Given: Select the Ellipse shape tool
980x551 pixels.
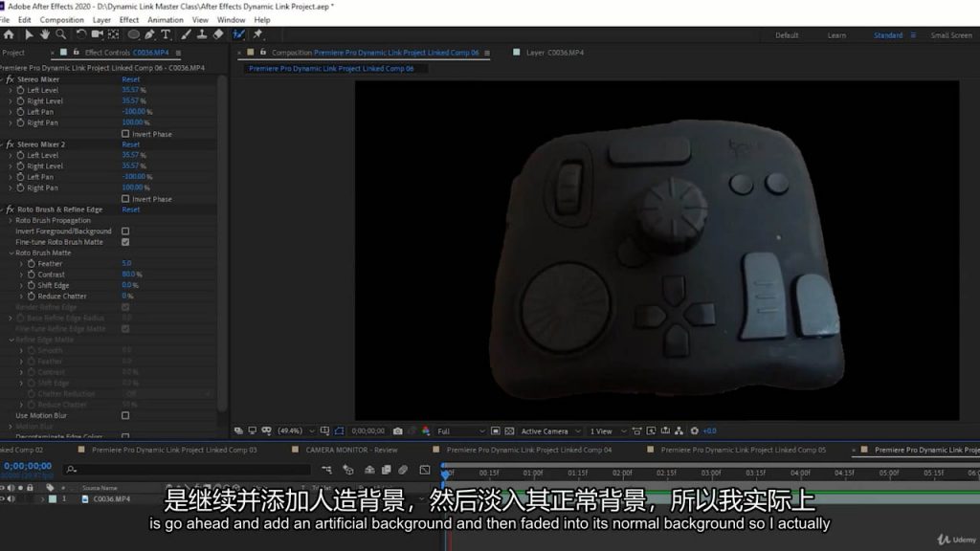Looking at the screenshot, I should point(133,35).
